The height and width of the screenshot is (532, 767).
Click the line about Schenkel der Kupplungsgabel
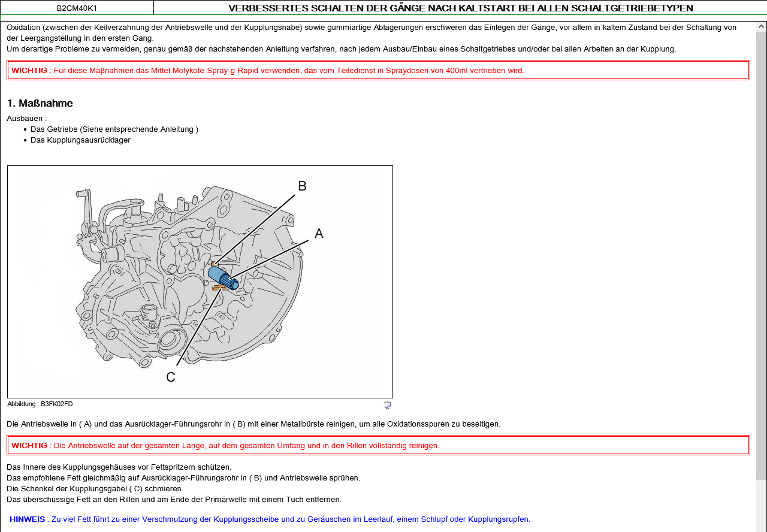click(95, 489)
